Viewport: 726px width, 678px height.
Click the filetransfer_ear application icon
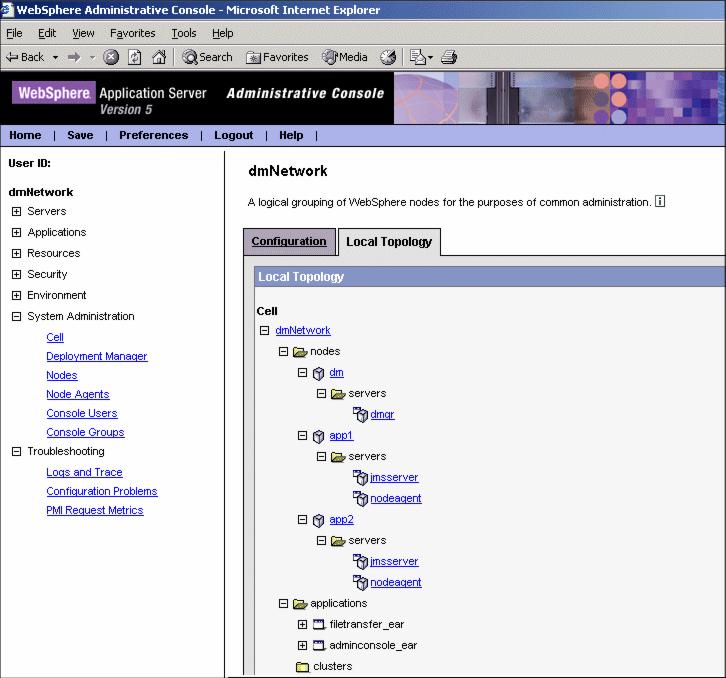319,625
